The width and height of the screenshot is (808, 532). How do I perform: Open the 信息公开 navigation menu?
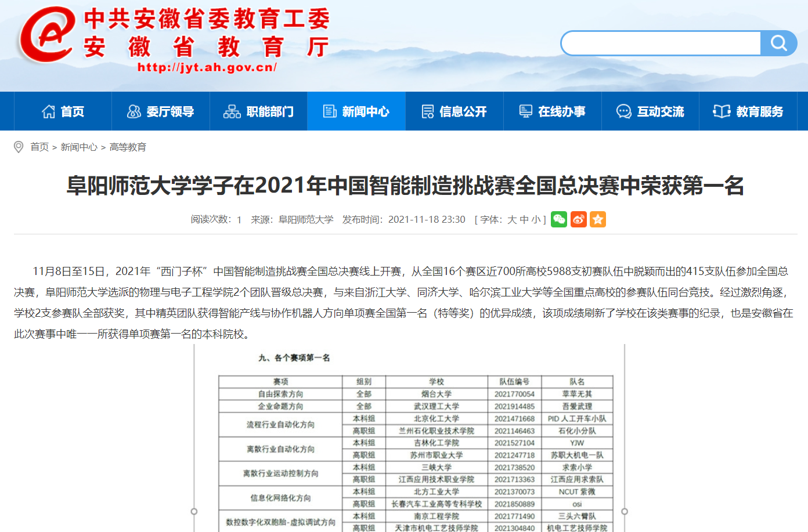click(x=454, y=111)
